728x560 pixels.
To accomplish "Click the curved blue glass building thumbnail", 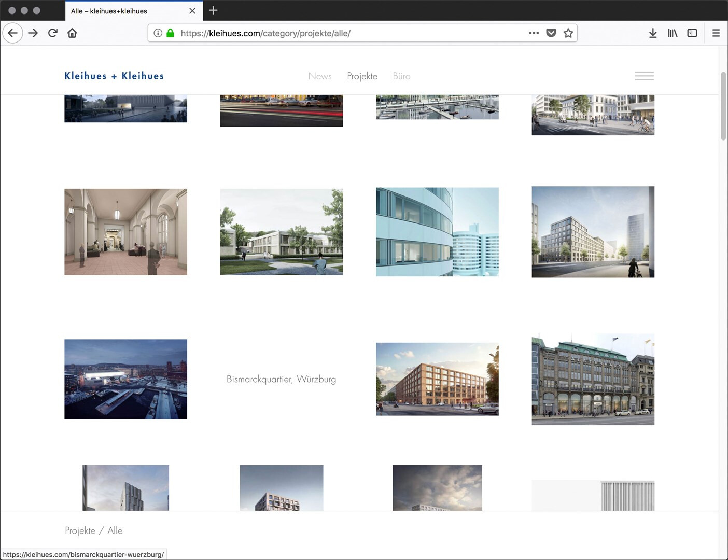I will 437,232.
